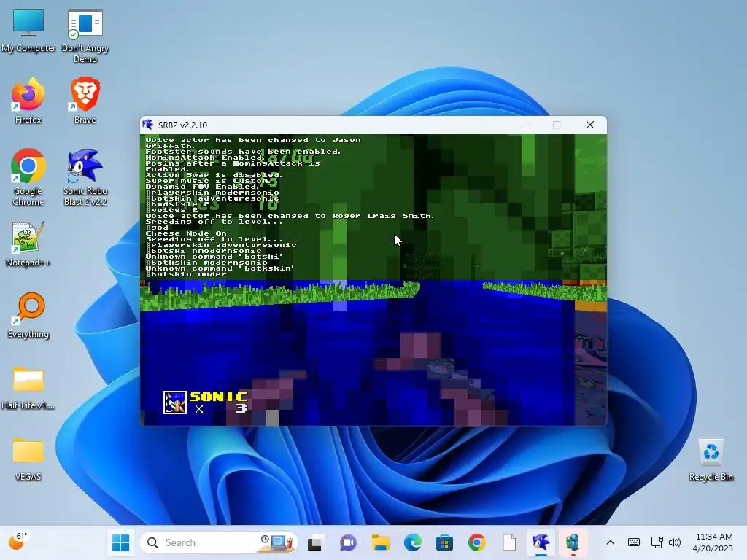
Task: Open Microsoft Store from the taskbar
Action: click(x=444, y=542)
